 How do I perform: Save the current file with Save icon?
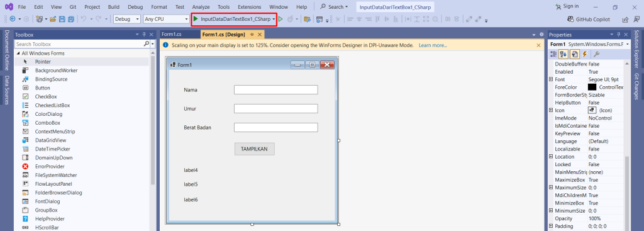click(62, 19)
